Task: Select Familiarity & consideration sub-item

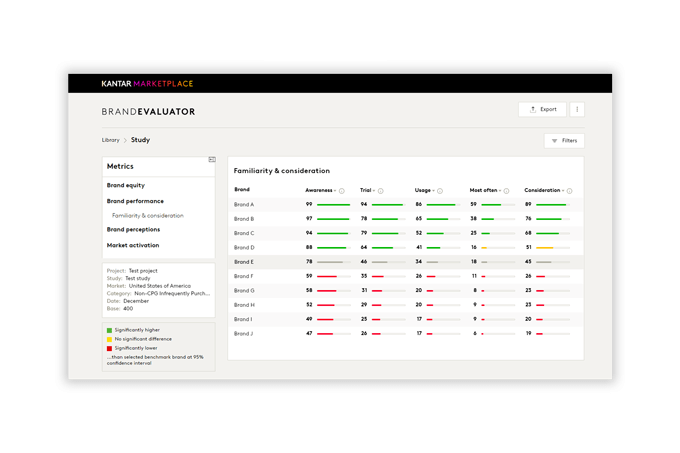Action: point(147,216)
